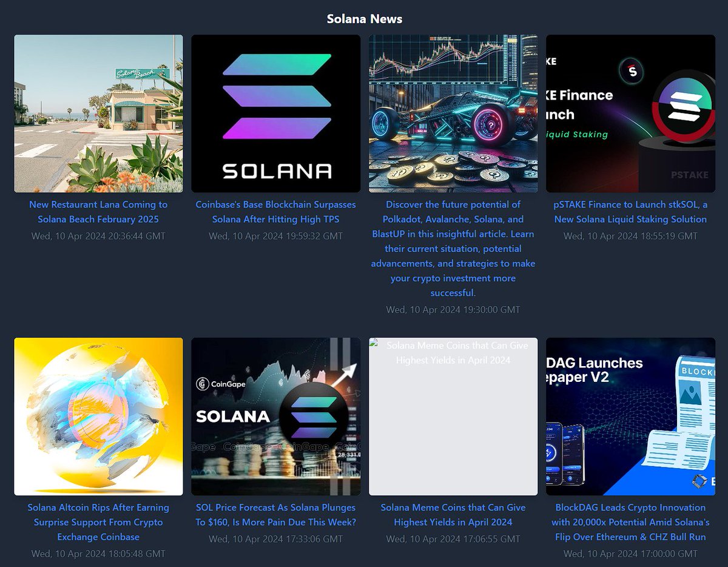Click the Solana News heading
This screenshot has width=728, height=567.
(x=365, y=19)
